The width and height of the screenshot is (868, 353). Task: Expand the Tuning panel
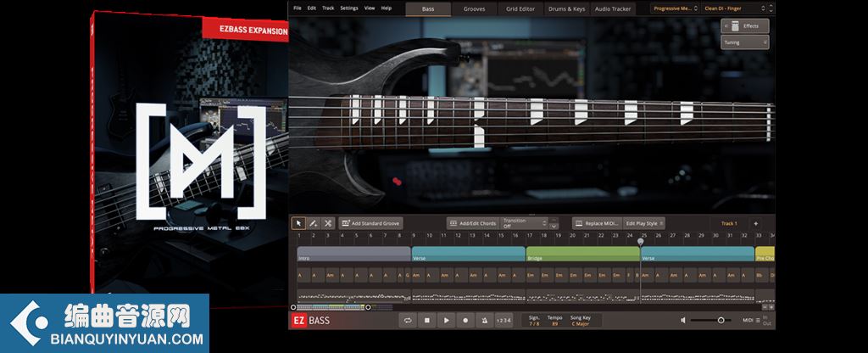[x=745, y=42]
